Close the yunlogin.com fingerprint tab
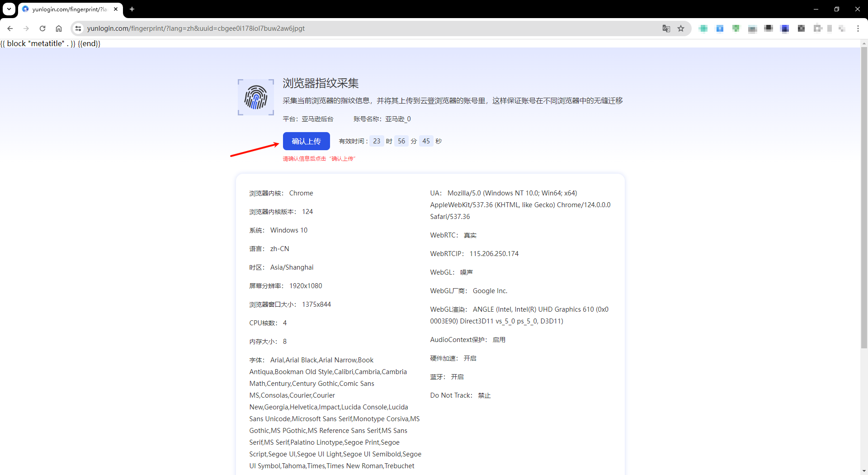The height and width of the screenshot is (475, 868). coord(116,9)
